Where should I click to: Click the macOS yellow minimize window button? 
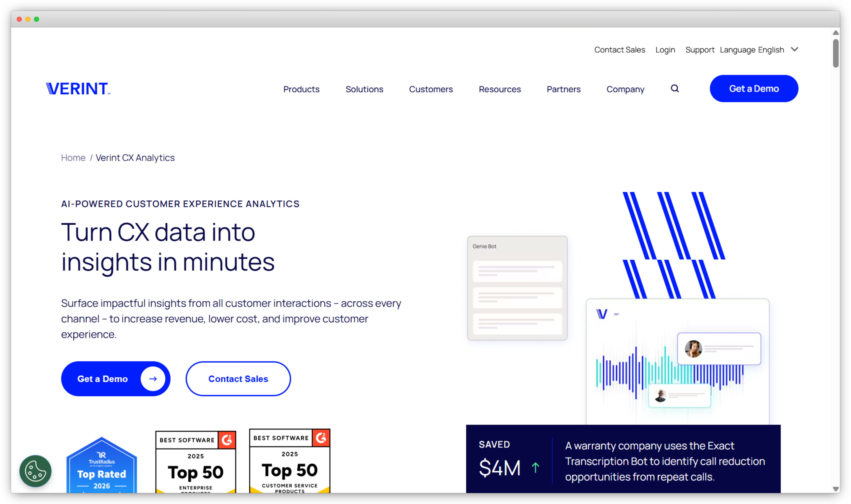28,19
